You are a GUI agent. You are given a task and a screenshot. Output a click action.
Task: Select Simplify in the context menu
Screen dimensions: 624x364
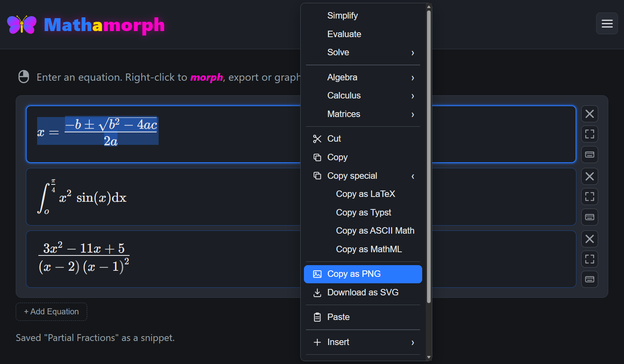point(363,16)
